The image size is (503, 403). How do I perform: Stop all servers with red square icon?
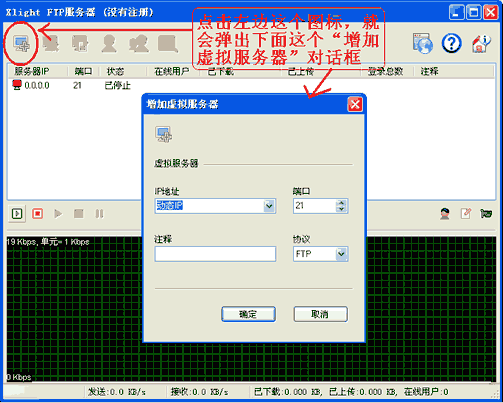pyautogui.click(x=37, y=213)
